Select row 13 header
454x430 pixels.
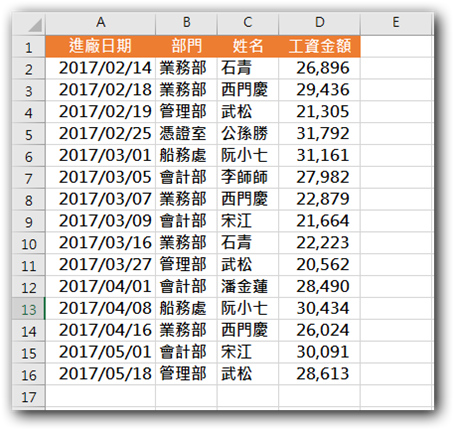pyautogui.click(x=29, y=308)
